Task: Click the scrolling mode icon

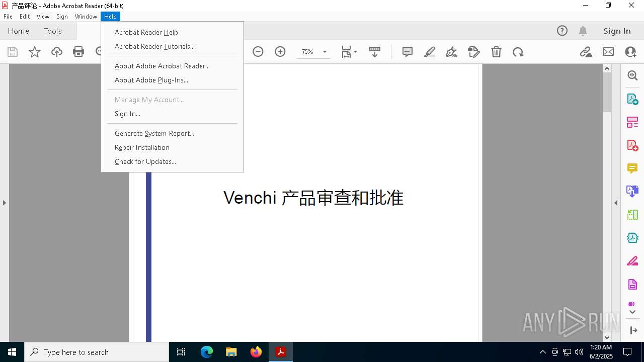Action: (375, 52)
